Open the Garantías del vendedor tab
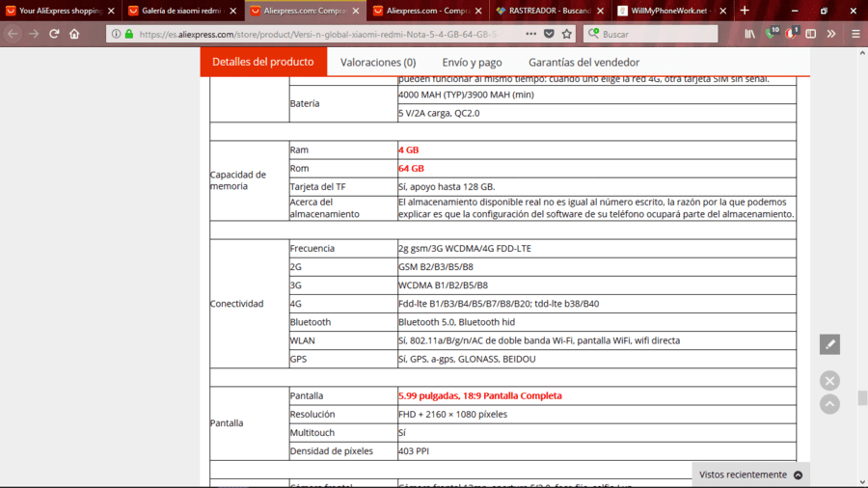Viewport: 868px width, 488px height. pyautogui.click(x=584, y=62)
